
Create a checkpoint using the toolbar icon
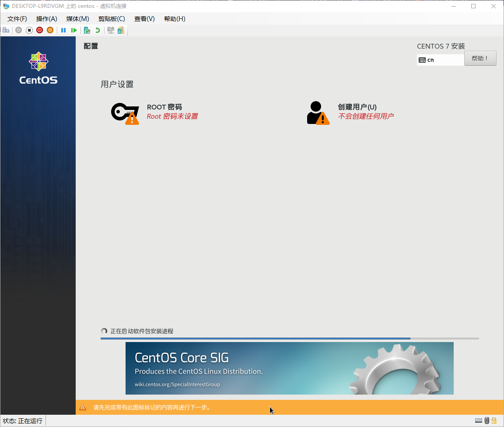[87, 30]
